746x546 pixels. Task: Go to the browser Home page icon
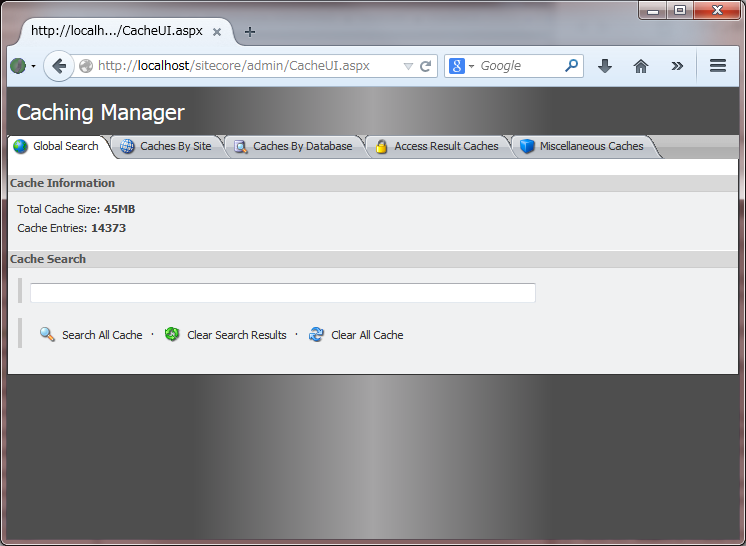coord(641,66)
